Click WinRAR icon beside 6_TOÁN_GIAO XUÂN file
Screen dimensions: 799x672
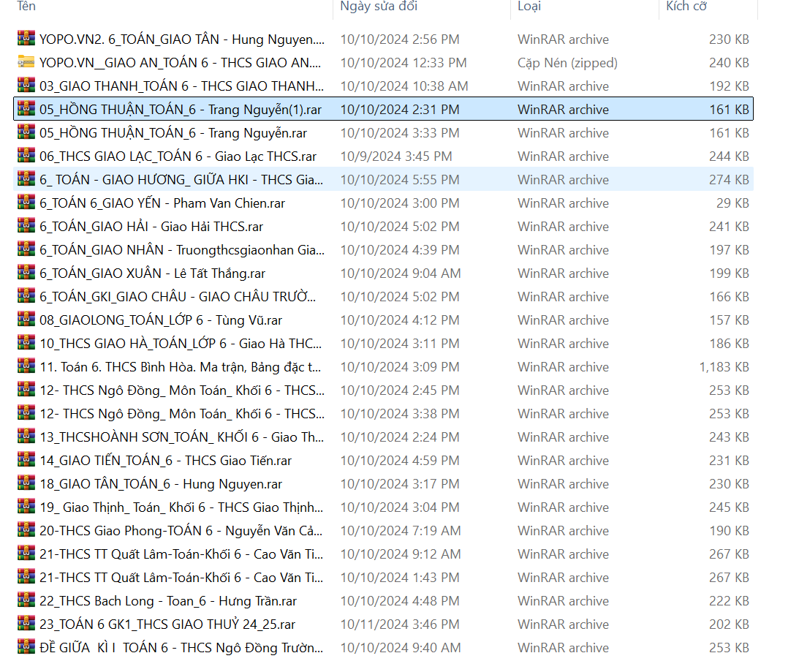click(x=26, y=273)
